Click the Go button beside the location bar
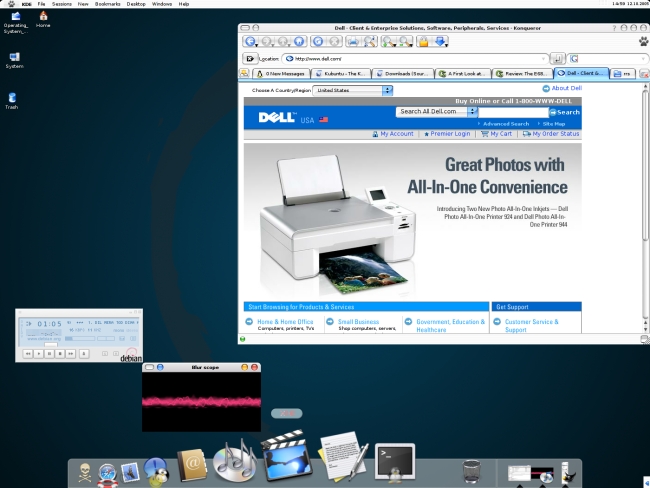The height and width of the screenshot is (488, 650). [558, 59]
